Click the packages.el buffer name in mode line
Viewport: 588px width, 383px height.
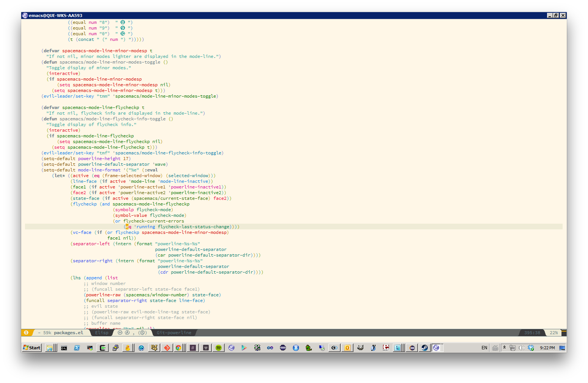(x=68, y=333)
